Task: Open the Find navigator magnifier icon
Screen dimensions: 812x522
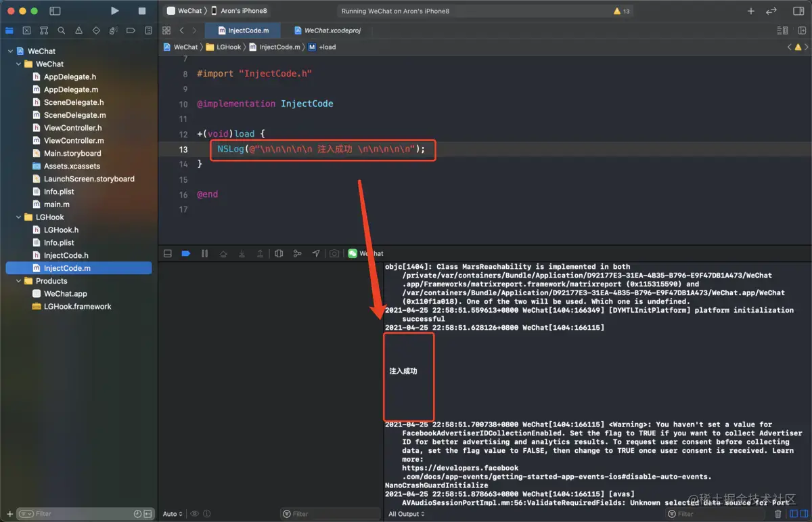Action: pyautogui.click(x=62, y=30)
